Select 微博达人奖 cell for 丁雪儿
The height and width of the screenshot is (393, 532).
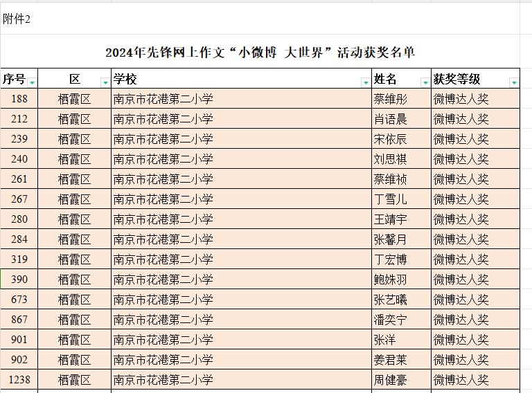tap(475, 199)
